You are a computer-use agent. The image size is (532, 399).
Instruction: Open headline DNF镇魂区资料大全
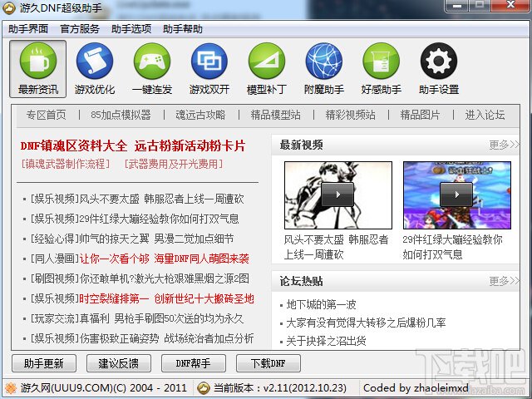pyautogui.click(x=74, y=146)
